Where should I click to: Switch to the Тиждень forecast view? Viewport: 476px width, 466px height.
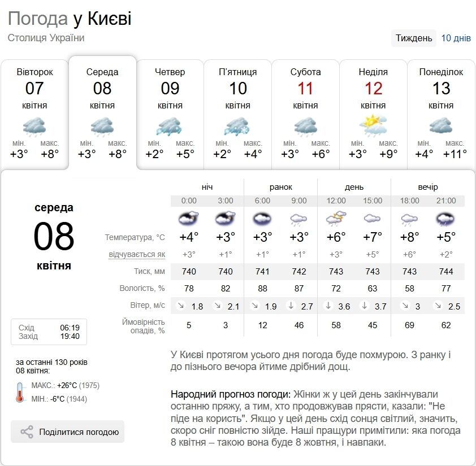tap(414, 38)
